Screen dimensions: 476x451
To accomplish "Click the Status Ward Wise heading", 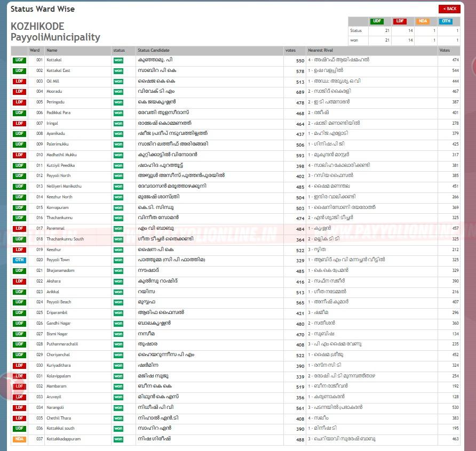I will 43,9.
